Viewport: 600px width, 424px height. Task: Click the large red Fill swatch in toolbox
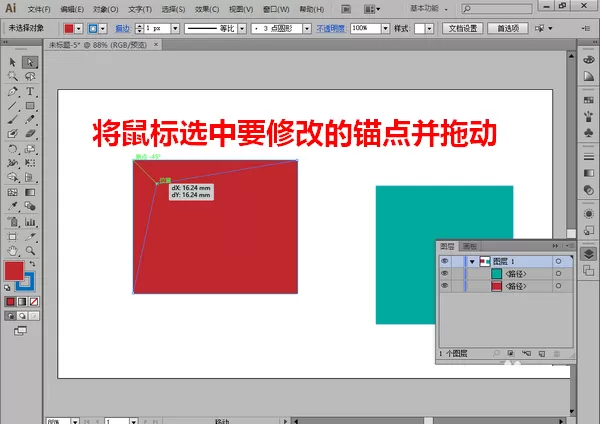coord(14,271)
